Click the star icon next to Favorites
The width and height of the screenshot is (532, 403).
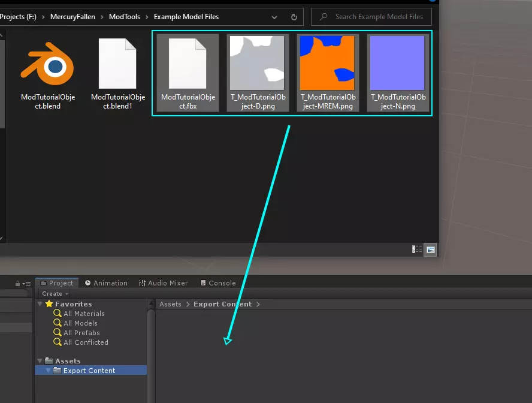coord(49,304)
